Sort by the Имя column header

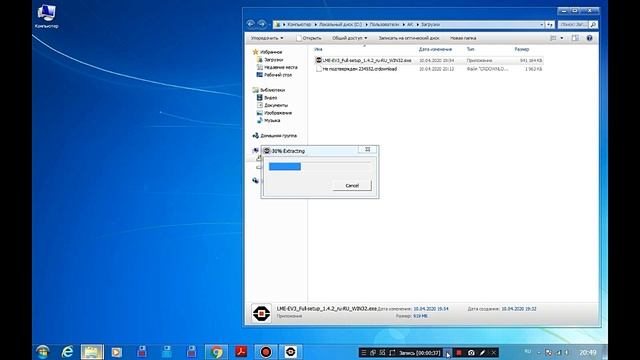click(318, 49)
